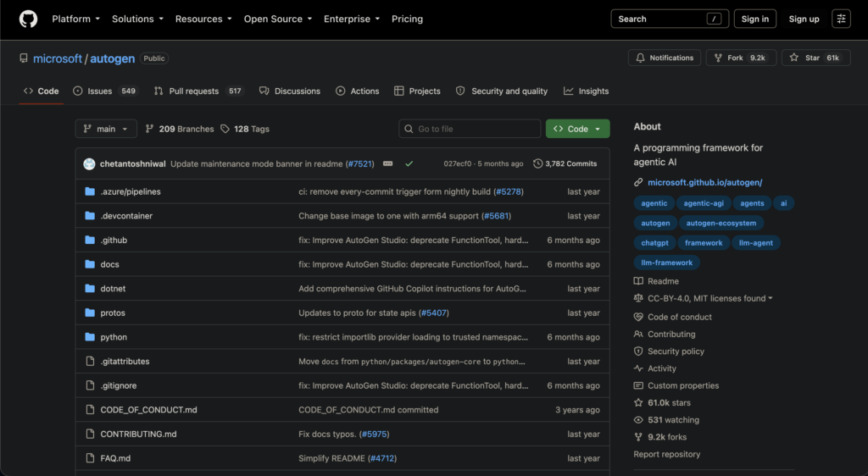Open commit details ellipsis next to #7521
The height and width of the screenshot is (476, 868).
point(388,163)
